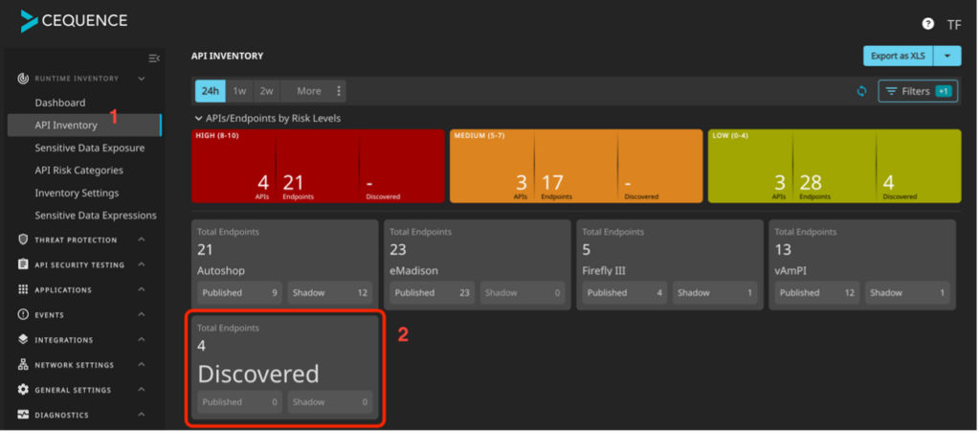Collapse the Runtime Inventory section chevron
The image size is (980, 433).
click(142, 79)
